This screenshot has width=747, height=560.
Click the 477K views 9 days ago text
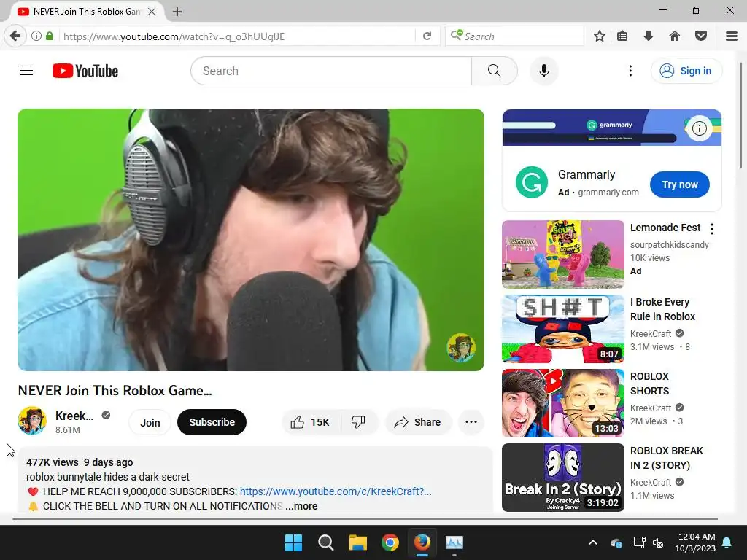coord(80,462)
